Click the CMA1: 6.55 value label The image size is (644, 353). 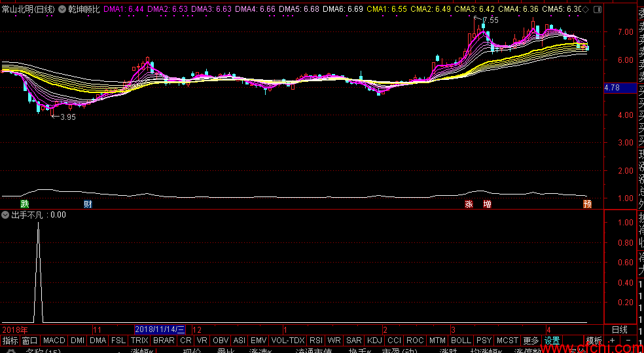pos(387,9)
